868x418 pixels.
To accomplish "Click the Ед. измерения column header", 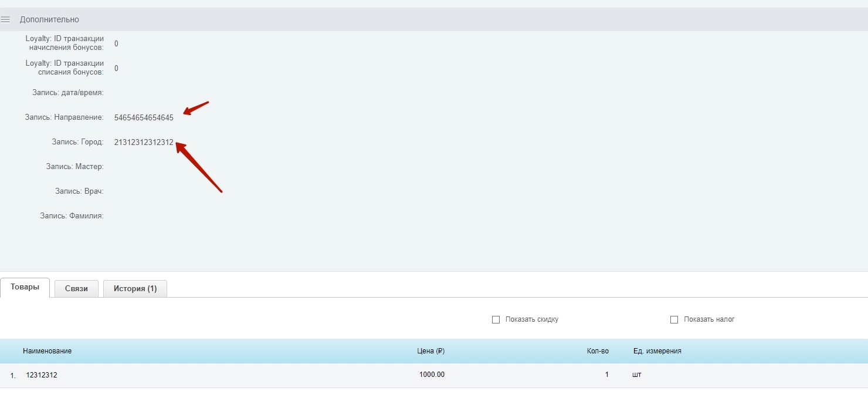I will (657, 351).
